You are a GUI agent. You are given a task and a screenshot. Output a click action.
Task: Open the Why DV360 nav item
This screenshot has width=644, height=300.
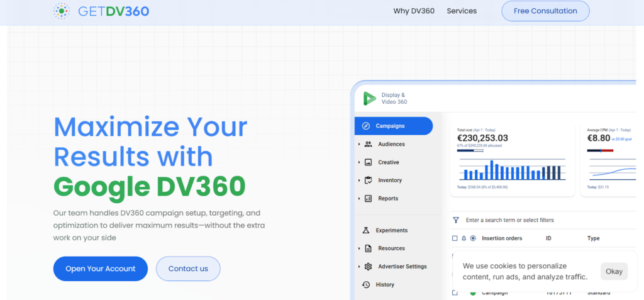414,11
